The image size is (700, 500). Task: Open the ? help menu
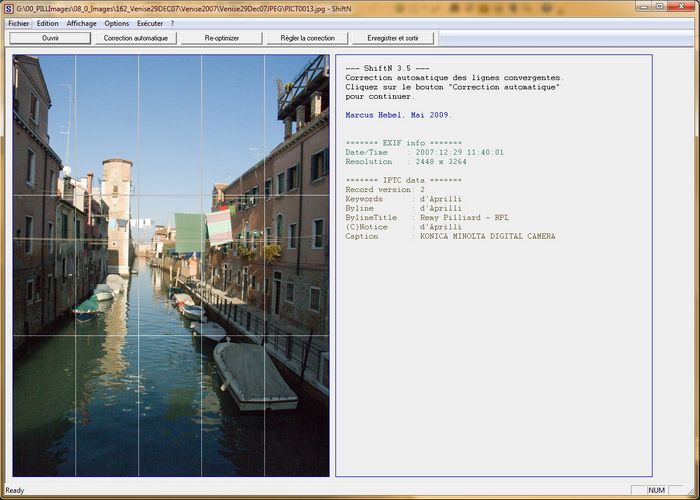click(172, 23)
